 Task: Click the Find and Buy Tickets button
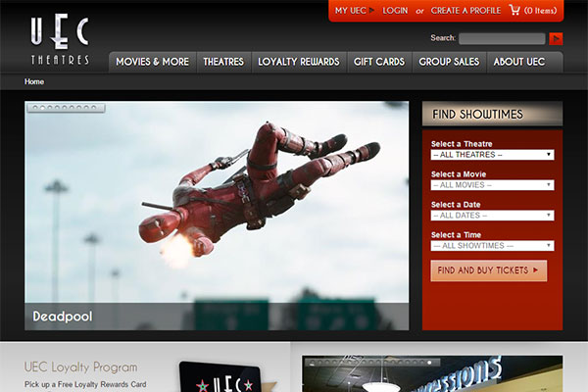[488, 270]
